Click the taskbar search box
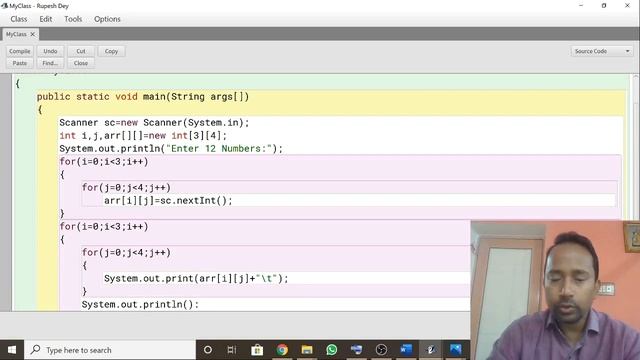Viewport: 640px width, 360px height. [110, 350]
